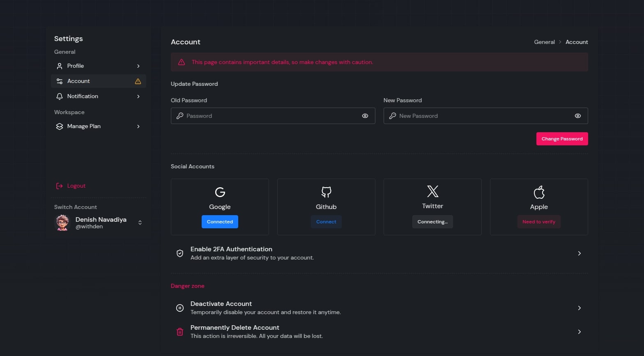Expand the Deactivate Account row arrow
This screenshot has height=356, width=644.
tap(579, 308)
